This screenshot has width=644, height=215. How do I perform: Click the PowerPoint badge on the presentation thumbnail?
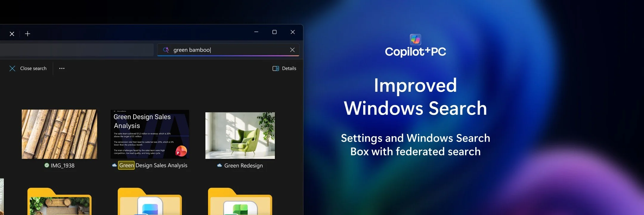point(181,151)
